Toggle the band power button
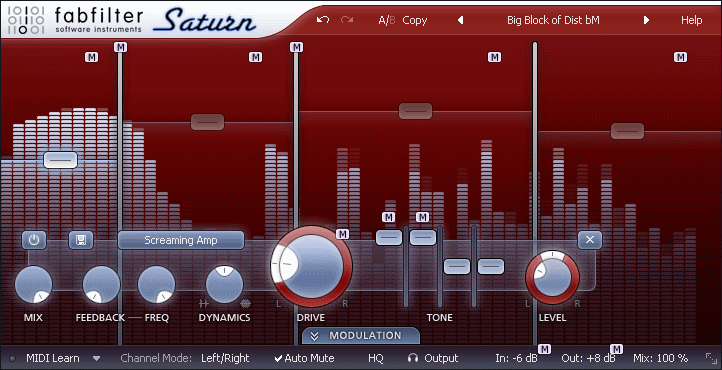 click(34, 240)
